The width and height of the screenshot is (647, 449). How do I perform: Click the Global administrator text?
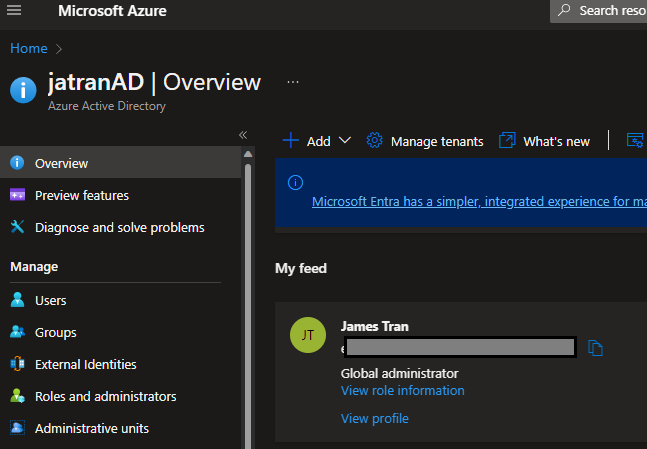(x=399, y=373)
